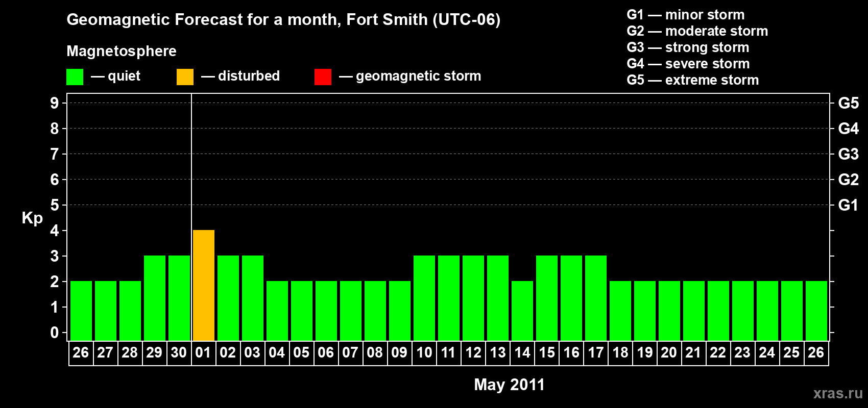Click the G3 scale label on right axis
The height and width of the screenshot is (408, 868).
849,154
